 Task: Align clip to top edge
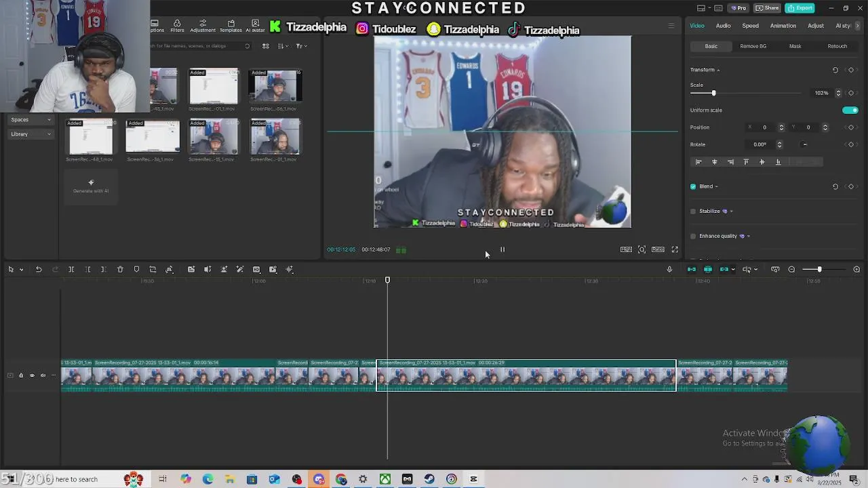tap(746, 162)
